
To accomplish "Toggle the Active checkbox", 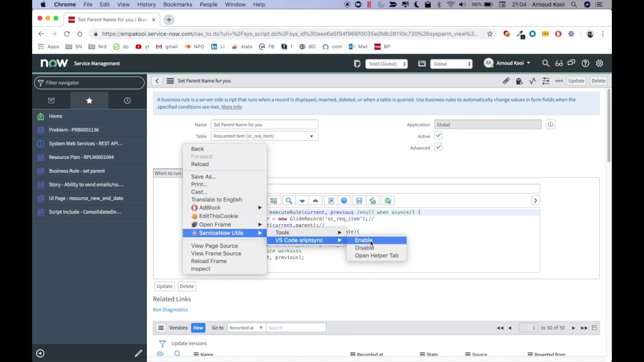I will [438, 136].
